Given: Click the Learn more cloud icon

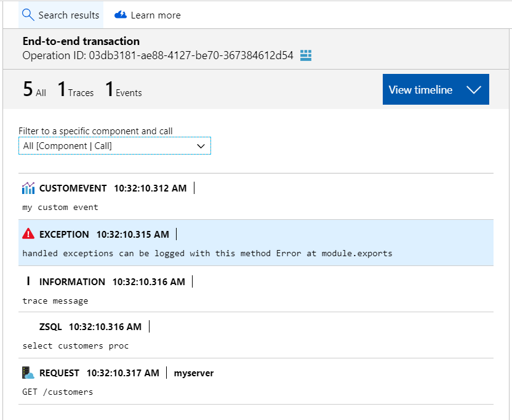Looking at the screenshot, I should click(x=120, y=14).
